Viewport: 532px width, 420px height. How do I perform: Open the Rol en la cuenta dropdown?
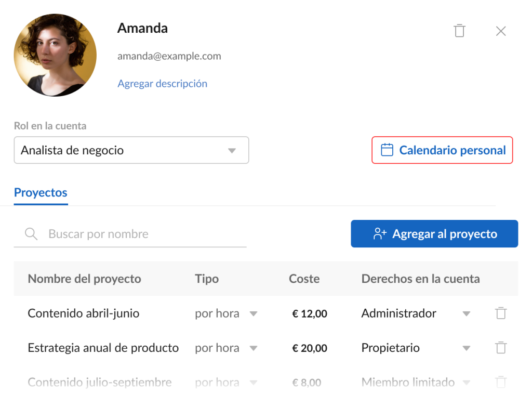(x=131, y=150)
